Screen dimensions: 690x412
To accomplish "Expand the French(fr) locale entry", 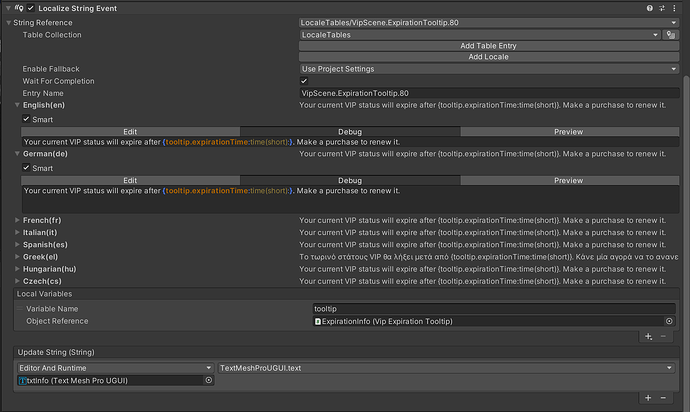I will point(18,220).
